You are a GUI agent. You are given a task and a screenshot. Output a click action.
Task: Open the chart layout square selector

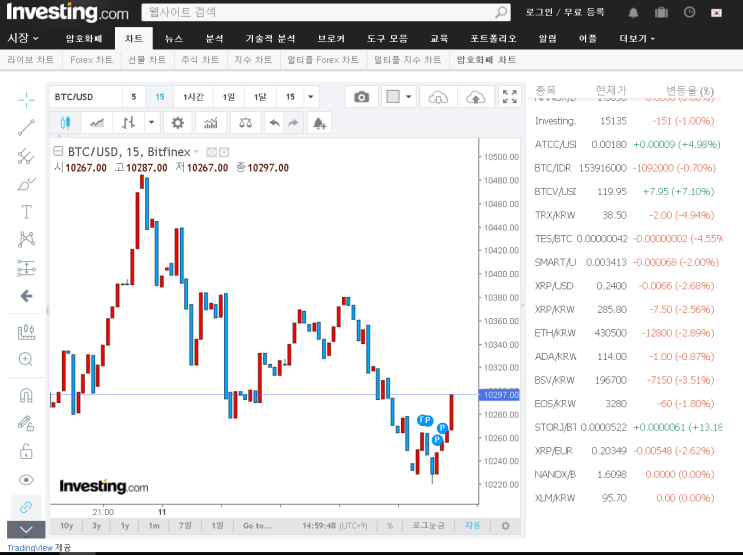[393, 97]
